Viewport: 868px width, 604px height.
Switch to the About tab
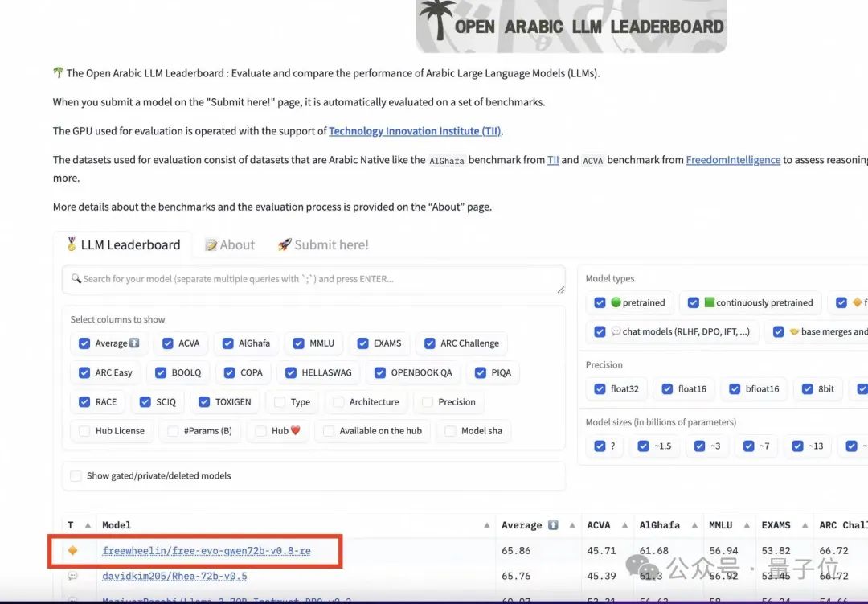click(230, 245)
